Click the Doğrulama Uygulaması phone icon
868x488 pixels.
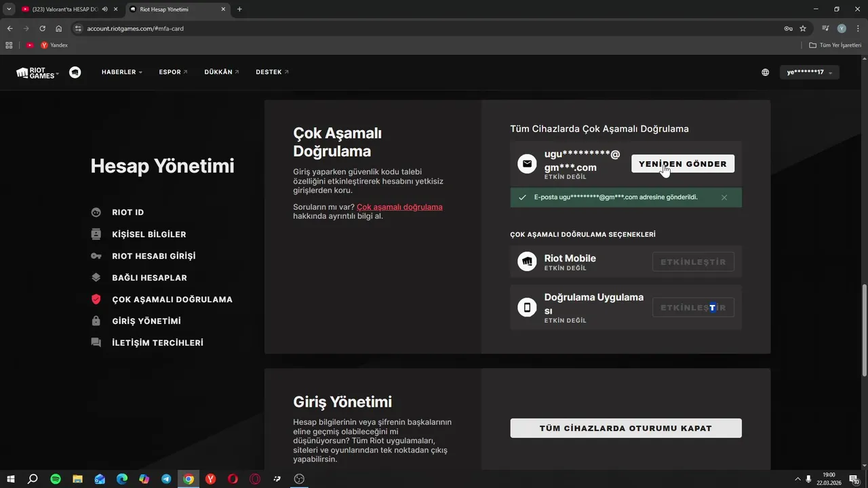[527, 307]
